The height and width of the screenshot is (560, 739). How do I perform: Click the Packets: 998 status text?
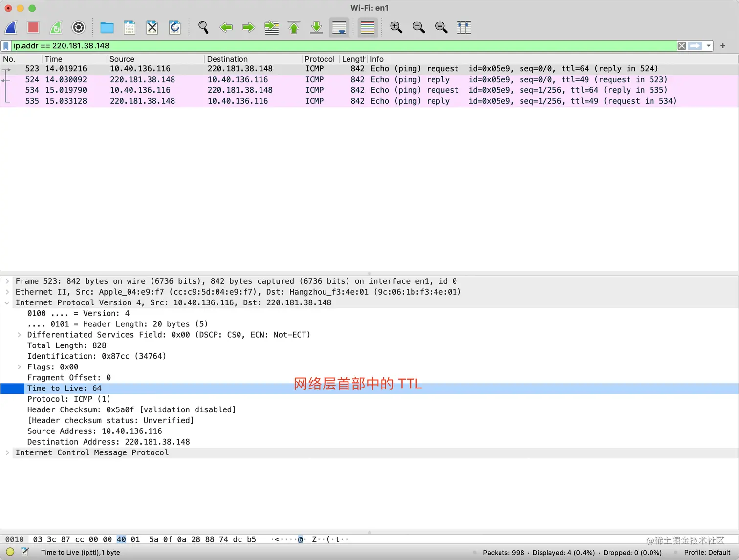pos(503,553)
